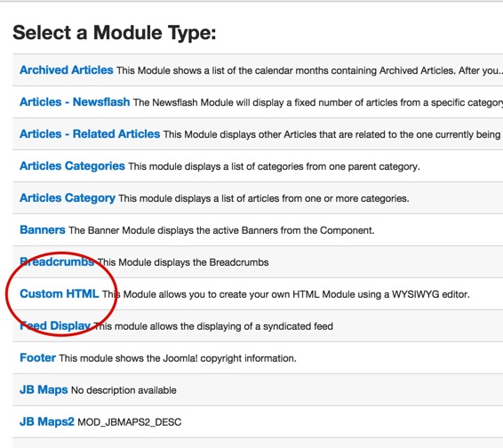Click the syndicated feed description text
Viewport: 503px width, 448px height.
[213, 326]
